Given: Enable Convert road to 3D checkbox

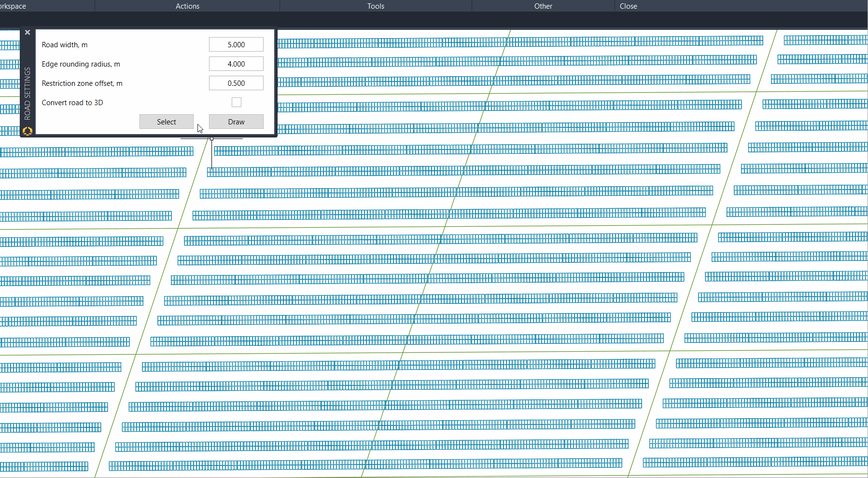Looking at the screenshot, I should click(237, 102).
